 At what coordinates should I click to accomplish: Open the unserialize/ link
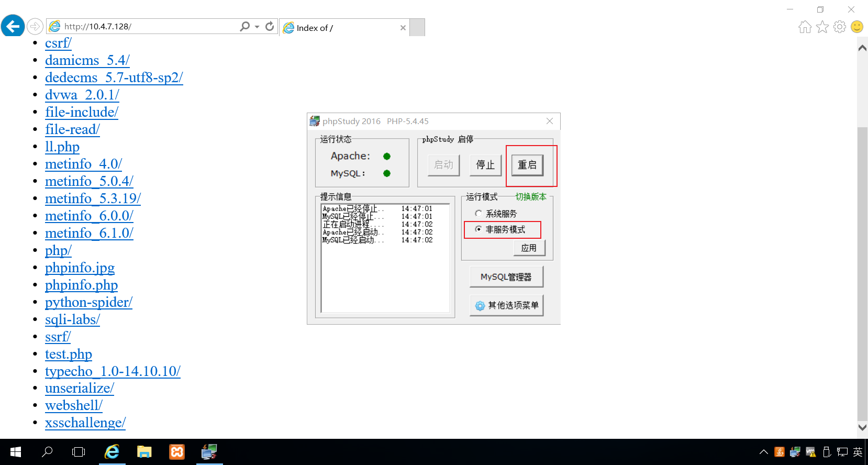[x=80, y=388]
